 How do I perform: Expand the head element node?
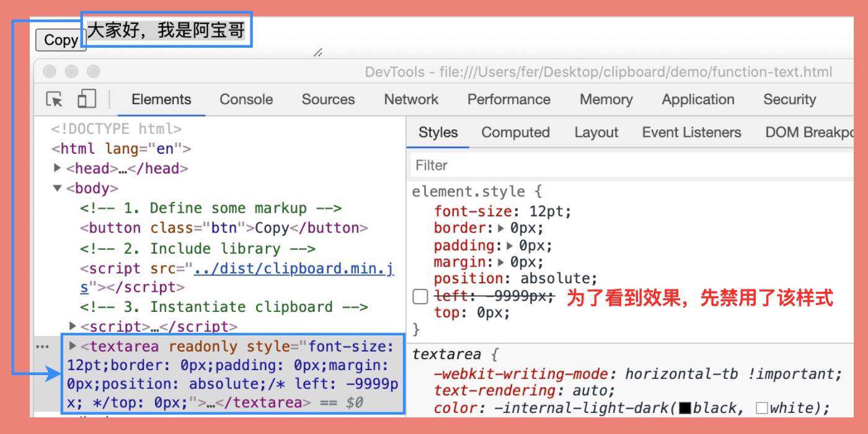(x=58, y=168)
